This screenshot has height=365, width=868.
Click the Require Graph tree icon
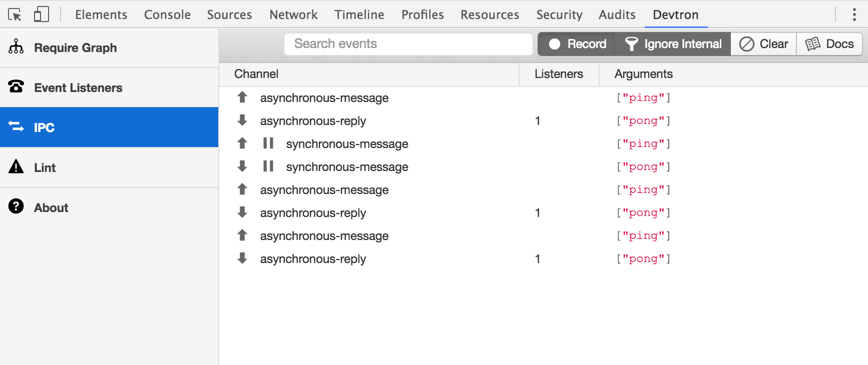(16, 47)
